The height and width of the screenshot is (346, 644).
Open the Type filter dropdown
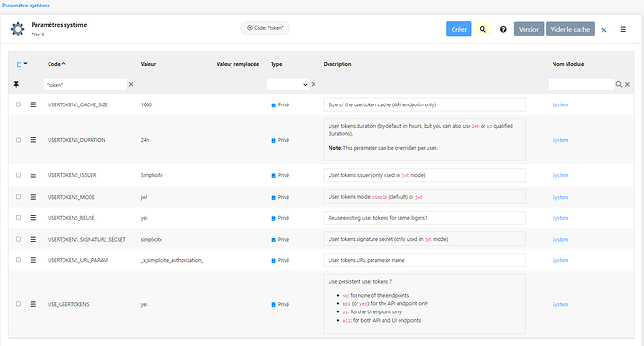(287, 85)
